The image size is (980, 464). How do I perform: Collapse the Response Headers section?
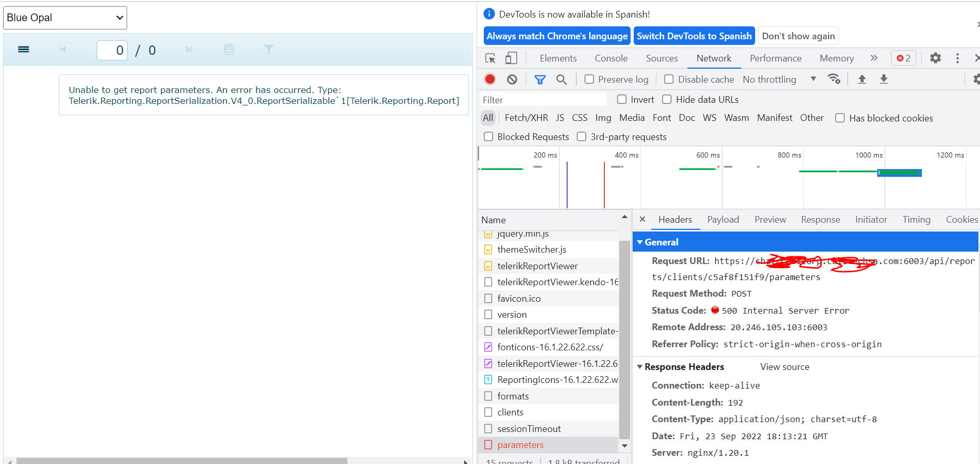coord(640,367)
